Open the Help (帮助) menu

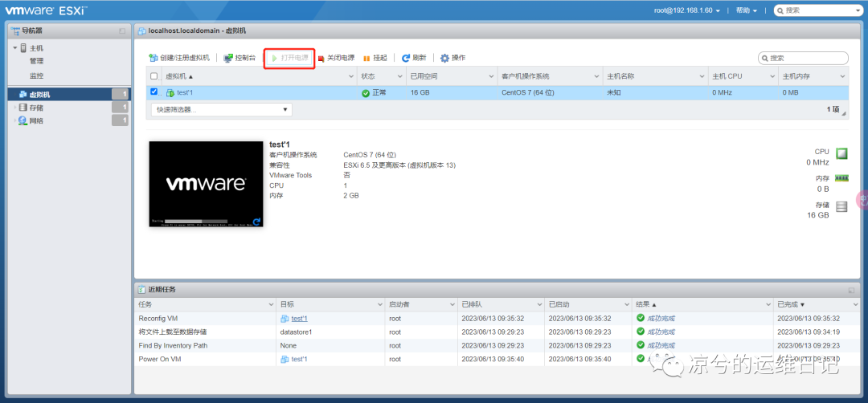point(746,10)
